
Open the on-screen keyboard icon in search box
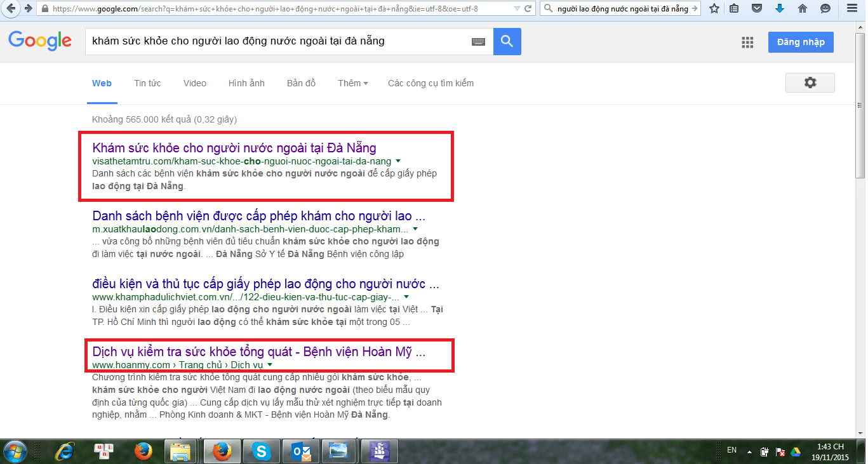pos(478,42)
